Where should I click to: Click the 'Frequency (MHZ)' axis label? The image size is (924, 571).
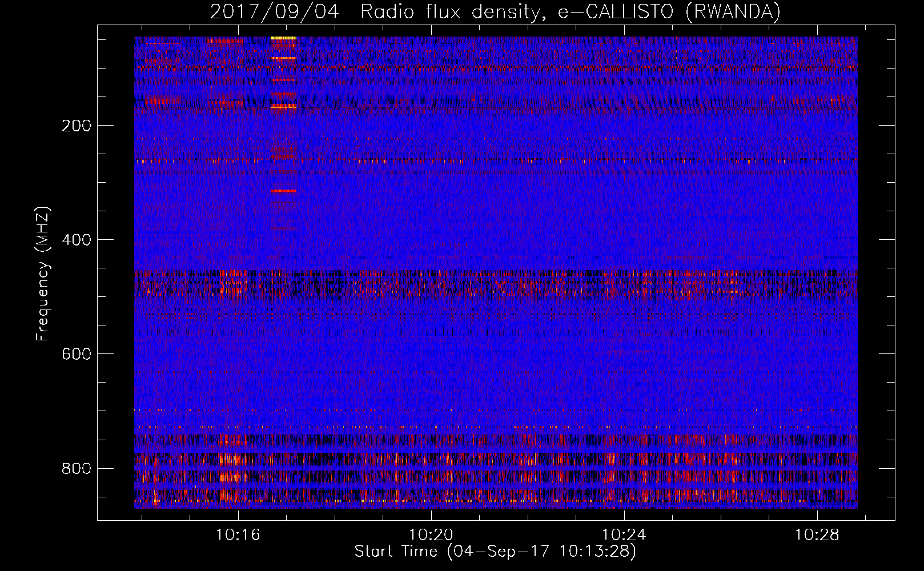[42, 274]
